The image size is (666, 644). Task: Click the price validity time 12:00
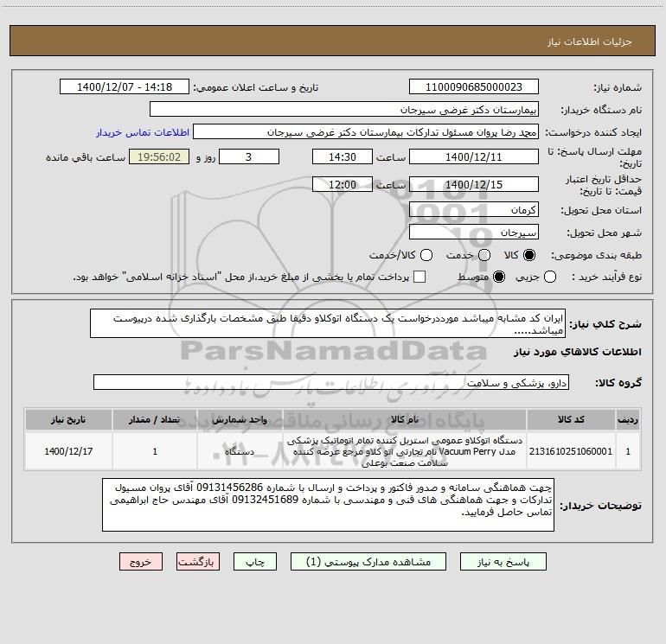point(343,184)
